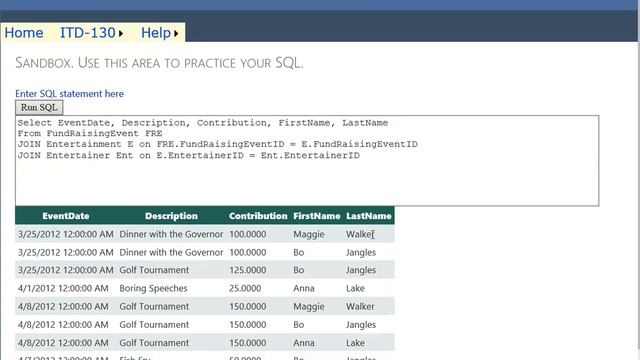Image resolution: width=640 pixels, height=360 pixels.
Task: Click the 125.0000 contribution value
Action: pyautogui.click(x=247, y=270)
